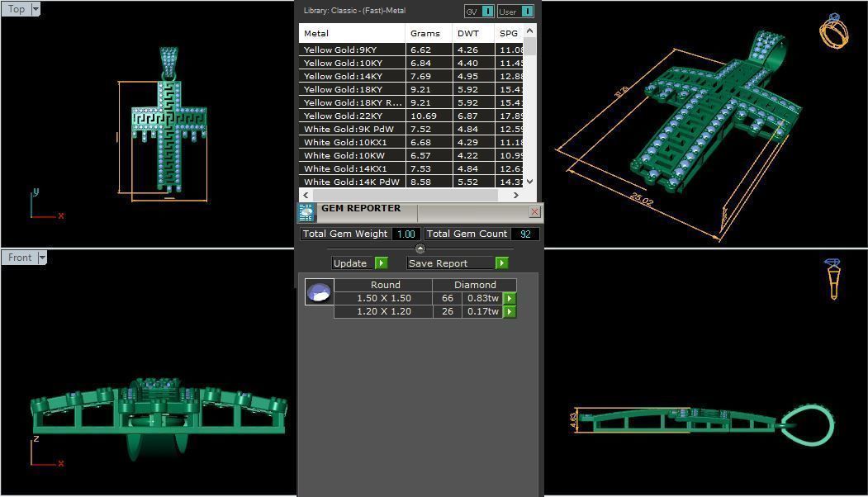Click the metal table horizontal scrollbar thumb
The height and width of the screenshot is (497, 868).
click(x=405, y=195)
